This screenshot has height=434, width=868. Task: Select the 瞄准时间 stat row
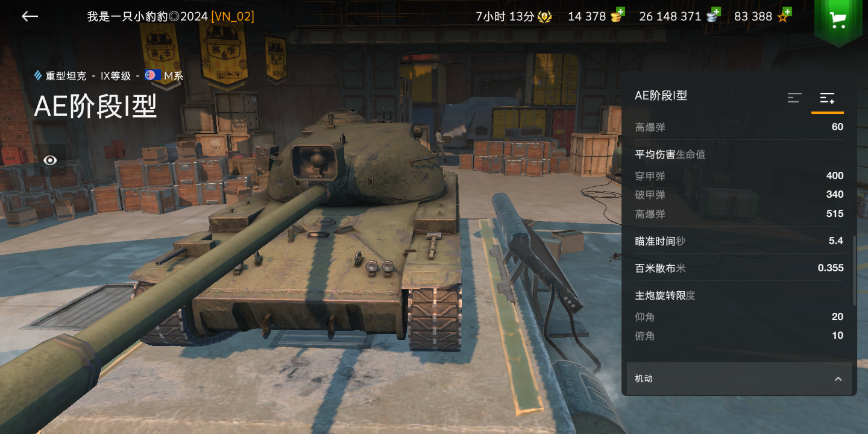point(739,241)
